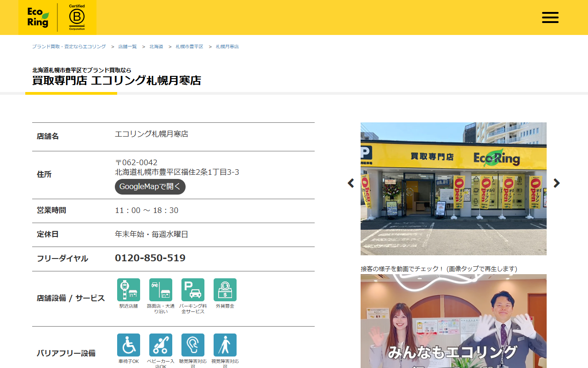Click the 聴覚障害対応可 ear icon

[193, 345]
